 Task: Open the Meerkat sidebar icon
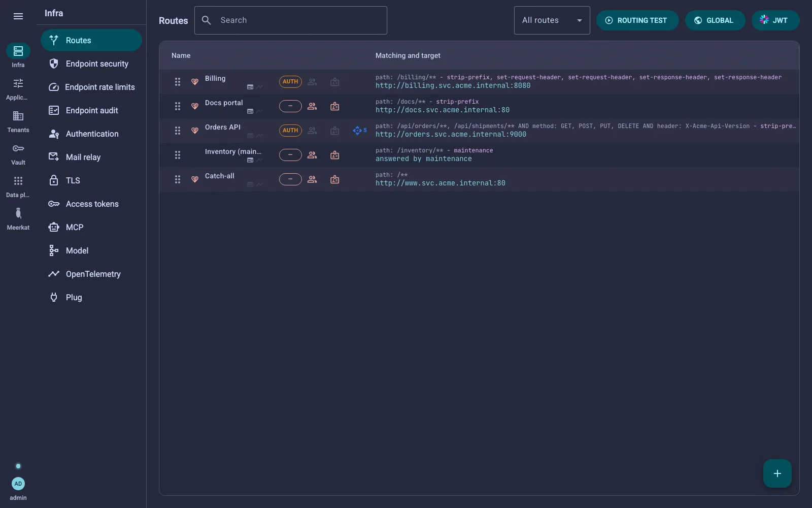(x=18, y=213)
